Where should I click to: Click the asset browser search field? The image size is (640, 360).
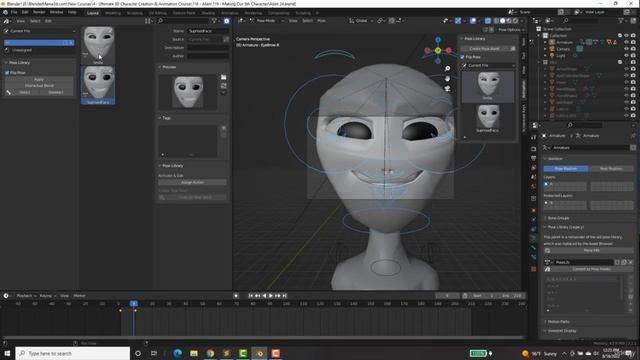[x=182, y=20]
